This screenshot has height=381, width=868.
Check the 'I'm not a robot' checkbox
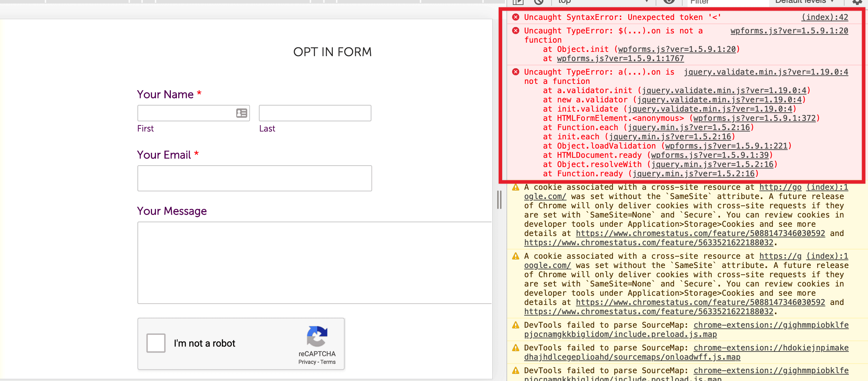[x=156, y=343]
